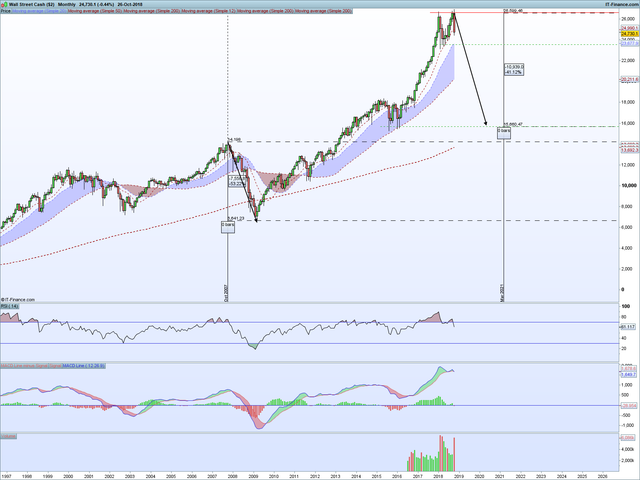Open the RSI (14) indicator label
This screenshot has width=640, height=480.
tap(9, 306)
